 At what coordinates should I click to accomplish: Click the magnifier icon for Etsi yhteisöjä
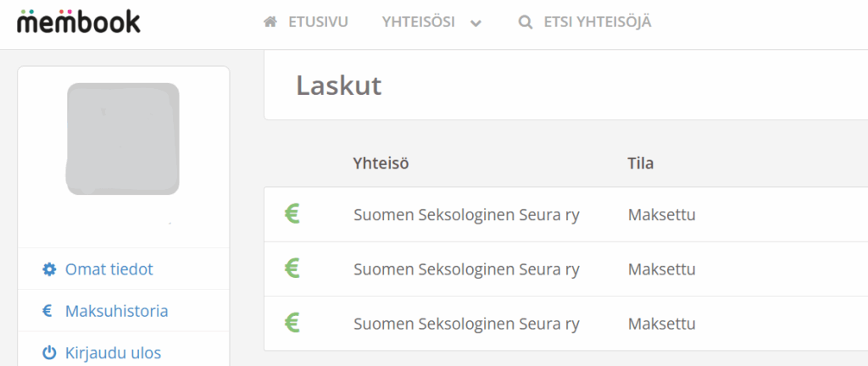tap(525, 23)
